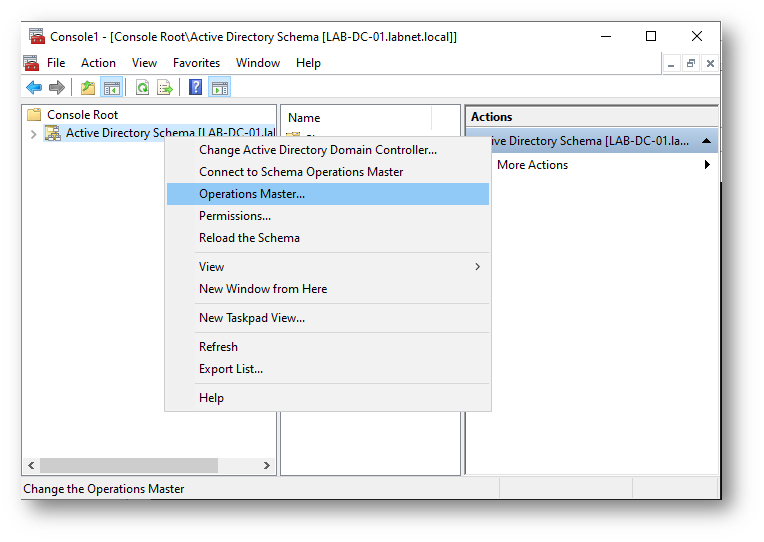The height and width of the screenshot is (542, 764).
Task: Click the Refresh toolbar icon
Action: 142,88
